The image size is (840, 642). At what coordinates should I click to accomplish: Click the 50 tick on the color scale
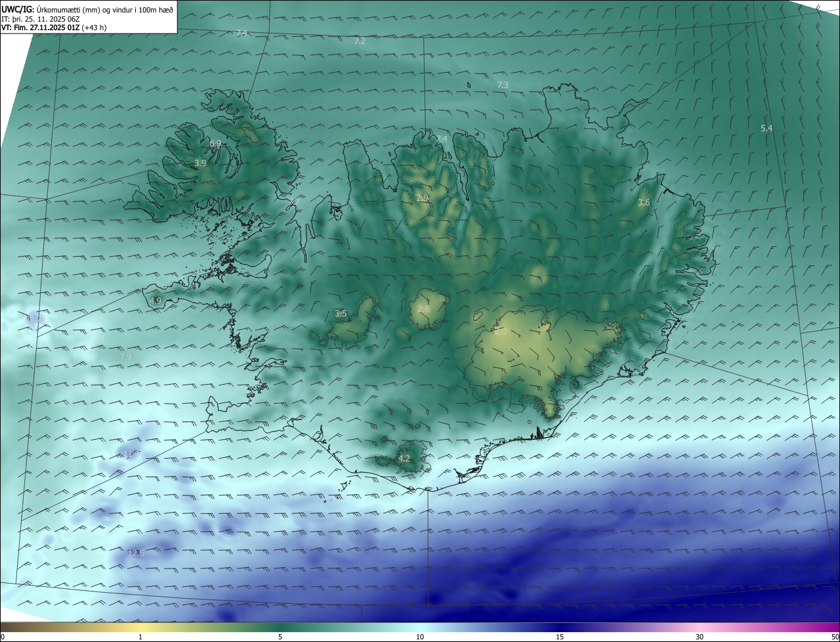click(x=835, y=637)
